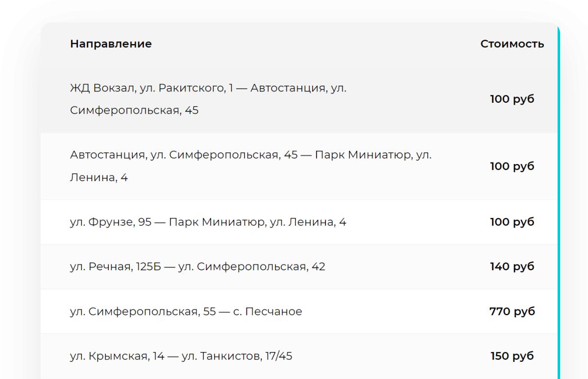Select the ул. Танкистов, 17/45 destination
The height and width of the screenshot is (379, 588).
click(237, 356)
